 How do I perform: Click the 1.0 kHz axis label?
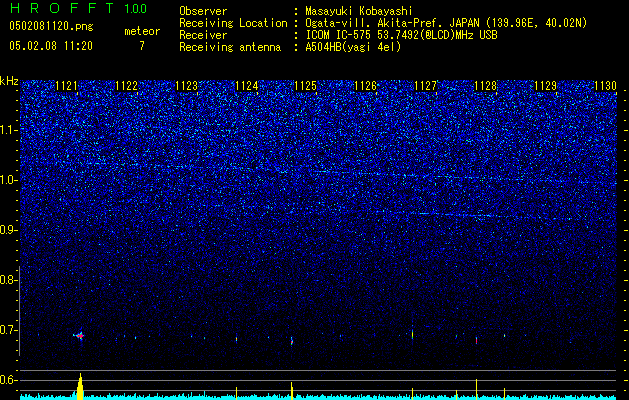point(7,180)
